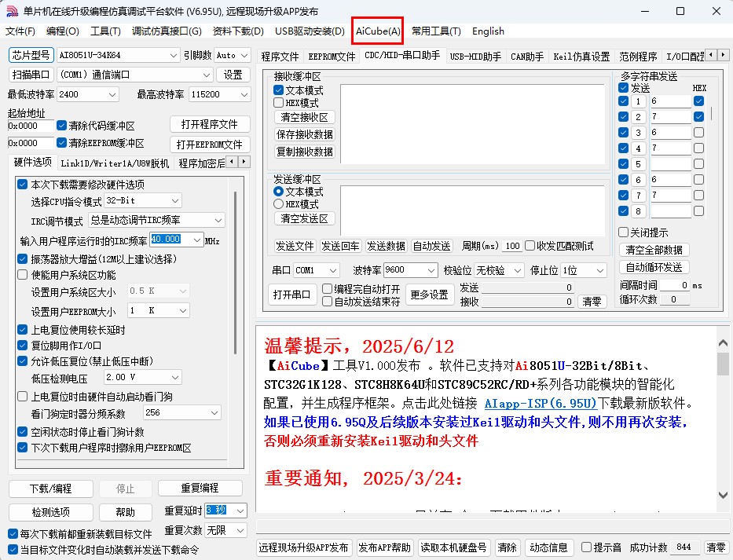This screenshot has width=733, height=560.
Task: Check 关闭提示 option
Action: click(623, 232)
